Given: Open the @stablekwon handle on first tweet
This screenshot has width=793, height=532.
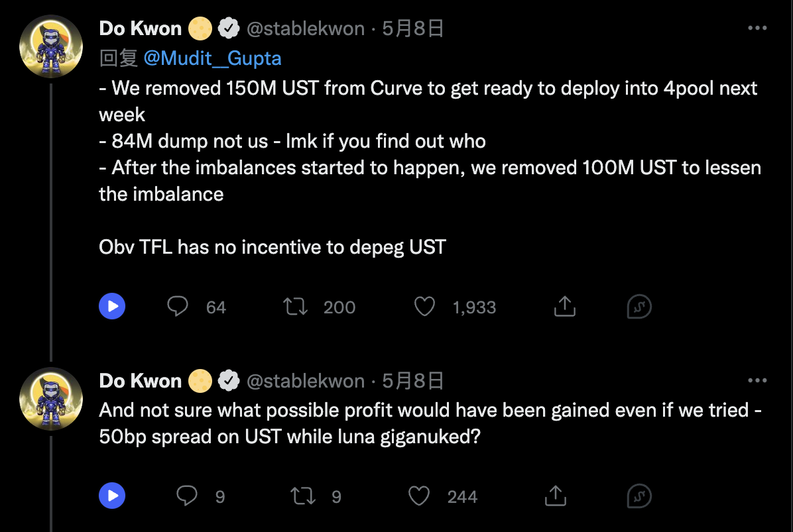Looking at the screenshot, I should click(x=306, y=28).
